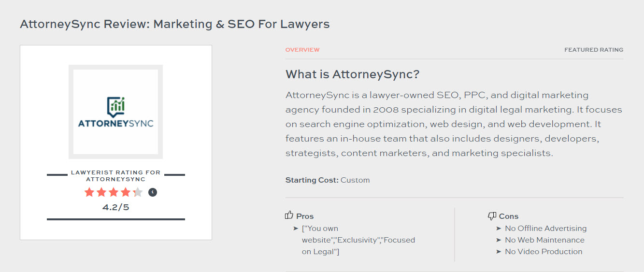Image resolution: width=644 pixels, height=272 pixels.
Task: Click the thumbs-up Pros icon
Action: point(289,215)
